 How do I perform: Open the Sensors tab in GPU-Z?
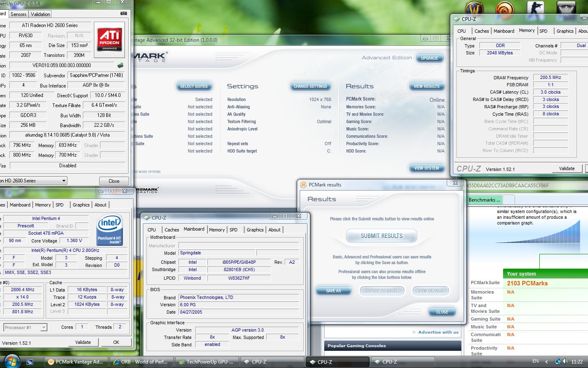(18, 14)
